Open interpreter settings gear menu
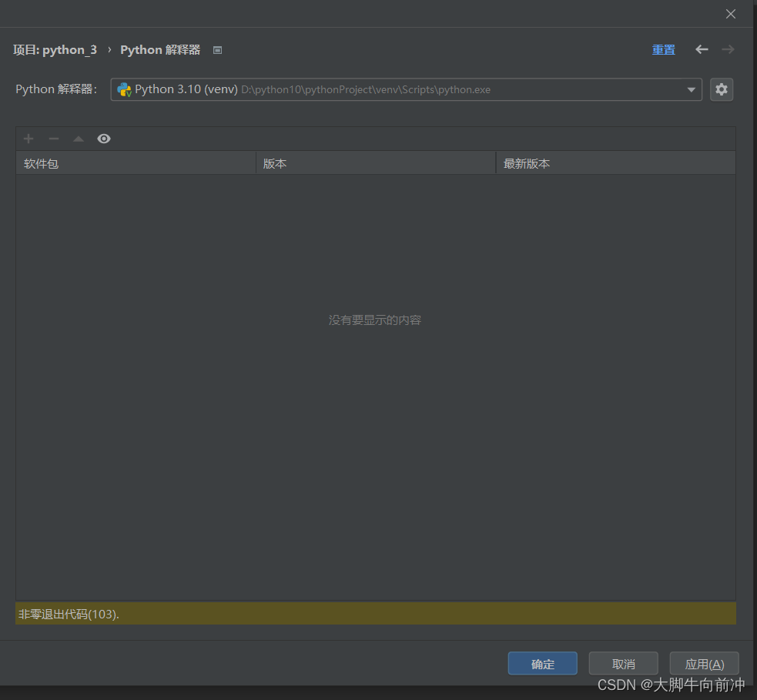 pyautogui.click(x=722, y=89)
